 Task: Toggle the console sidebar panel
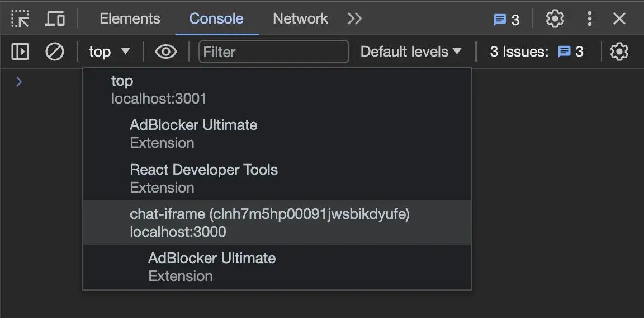click(20, 52)
